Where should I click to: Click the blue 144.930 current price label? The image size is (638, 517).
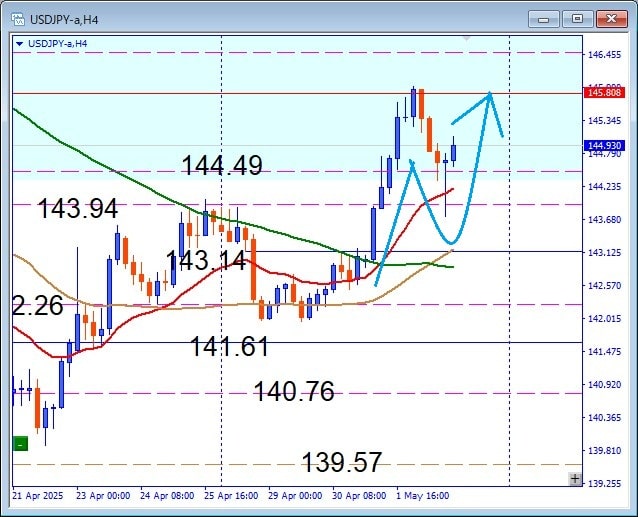tap(604, 146)
